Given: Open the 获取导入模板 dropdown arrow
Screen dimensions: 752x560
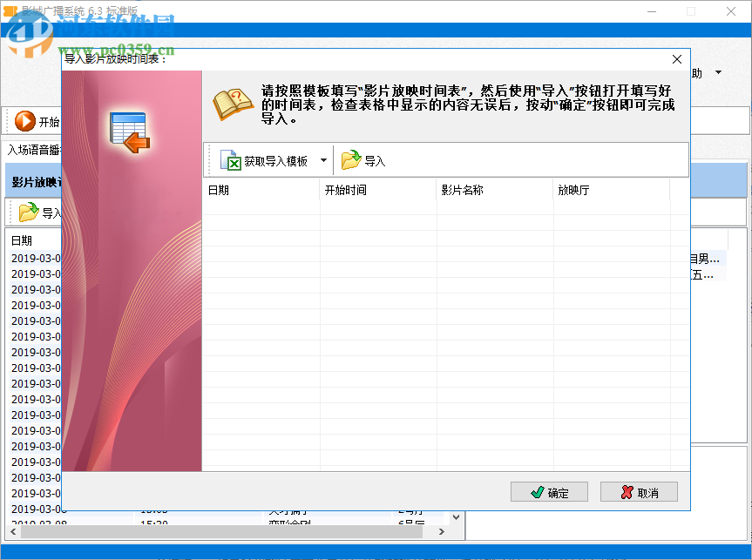Looking at the screenshot, I should (323, 160).
